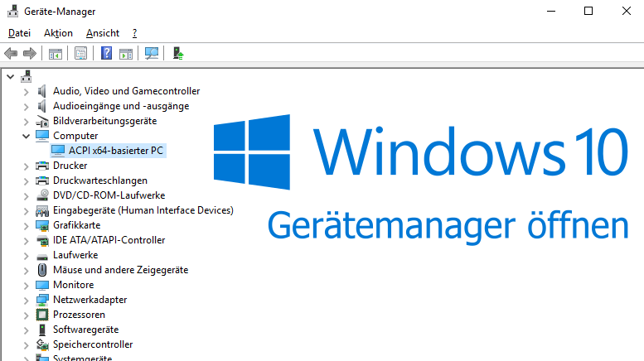This screenshot has width=644, height=361.
Task: Click the Forward arrow toolbar icon
Action: (30, 53)
